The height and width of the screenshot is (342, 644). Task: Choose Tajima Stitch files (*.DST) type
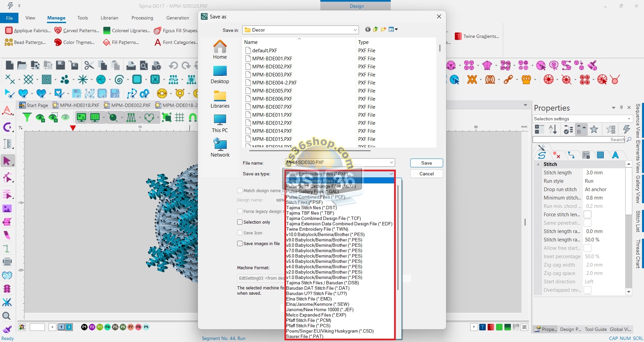point(311,208)
